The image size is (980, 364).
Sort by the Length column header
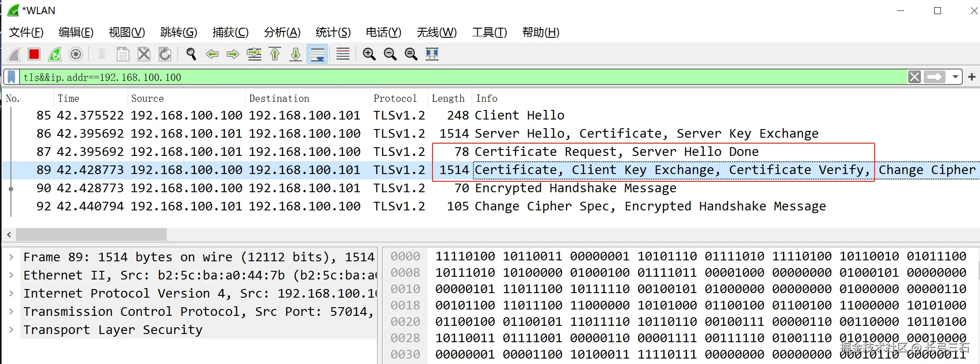click(450, 98)
